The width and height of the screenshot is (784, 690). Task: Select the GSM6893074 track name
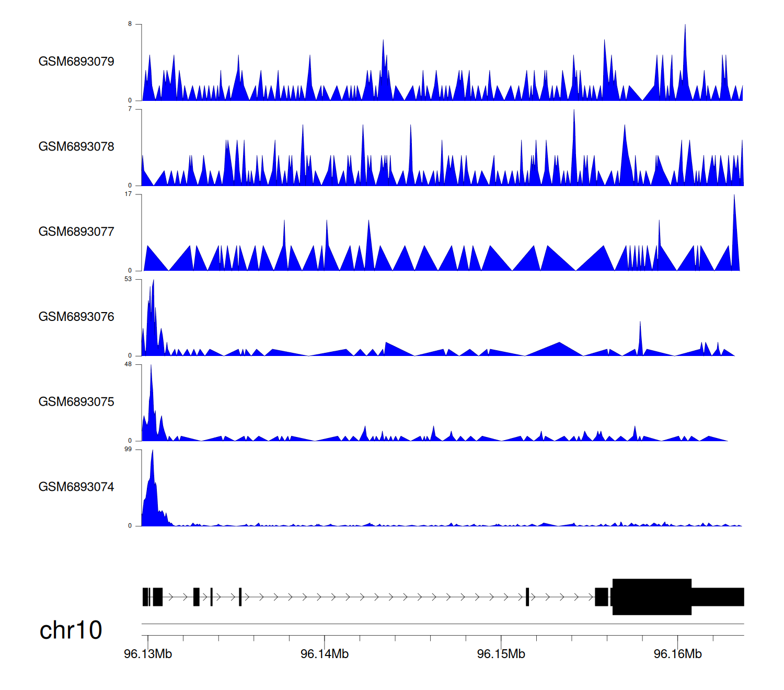click(x=76, y=487)
